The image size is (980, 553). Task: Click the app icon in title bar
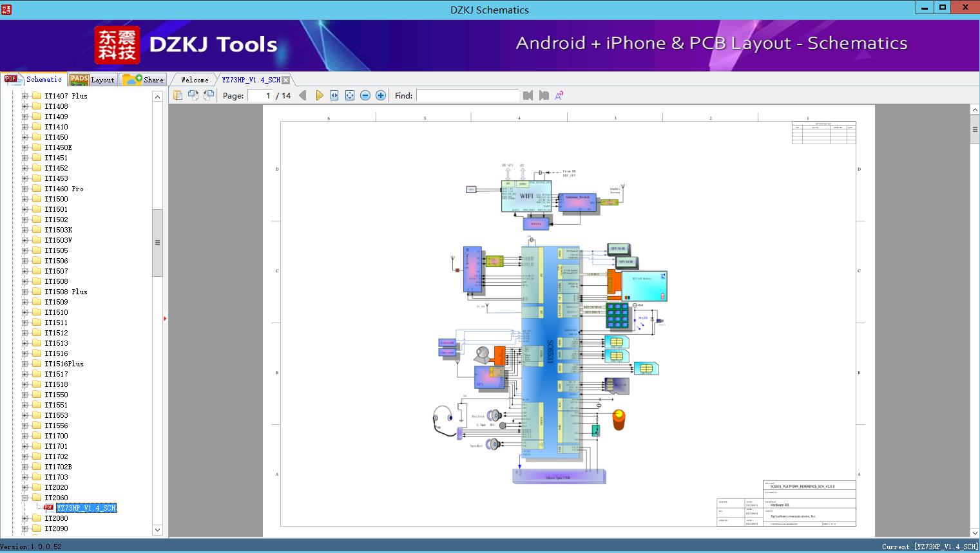6,9
